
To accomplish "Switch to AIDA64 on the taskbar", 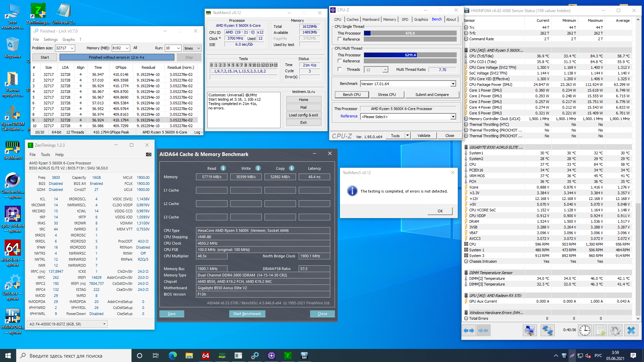I will (x=206, y=356).
